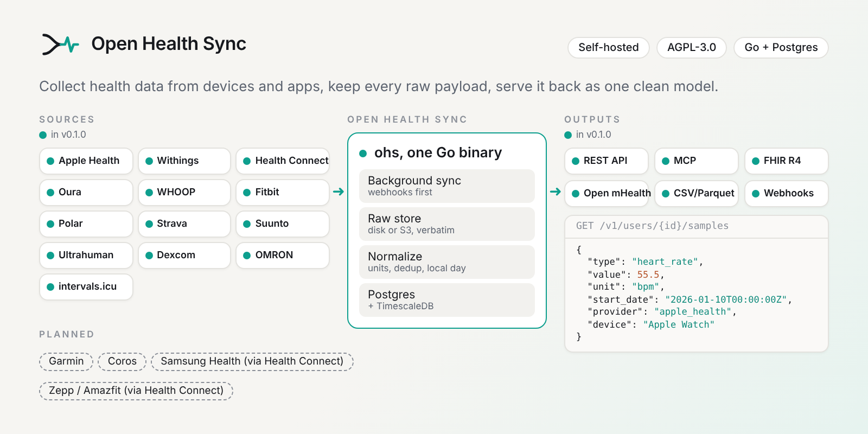Choose the Polar source chip
Viewport: 868px width, 434px height.
(x=86, y=224)
